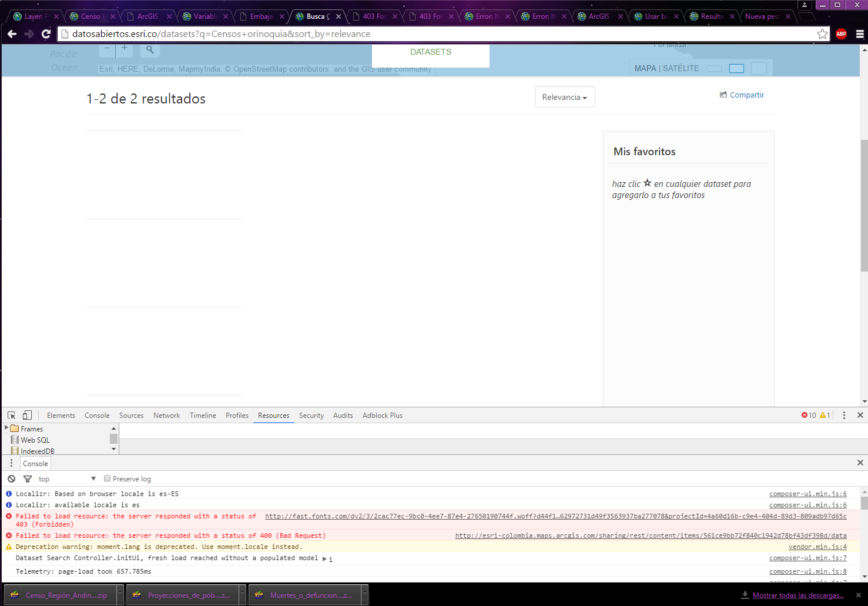Screen dimensions: 868x606
Task: Open the Audits panel
Action: [343, 415]
